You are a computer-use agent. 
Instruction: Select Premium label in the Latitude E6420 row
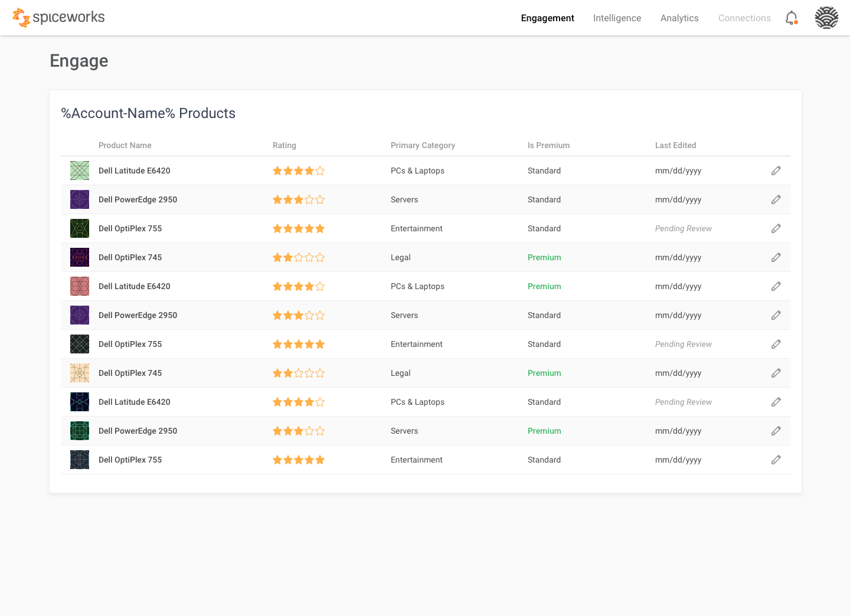544,286
